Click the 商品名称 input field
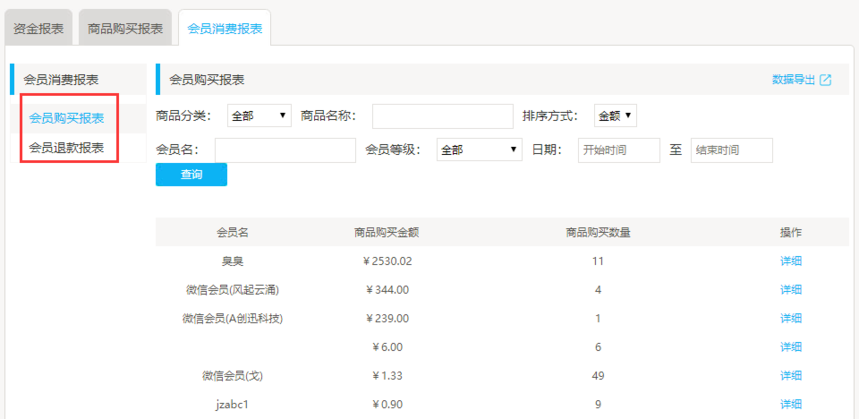This screenshot has height=419, width=859. point(442,117)
